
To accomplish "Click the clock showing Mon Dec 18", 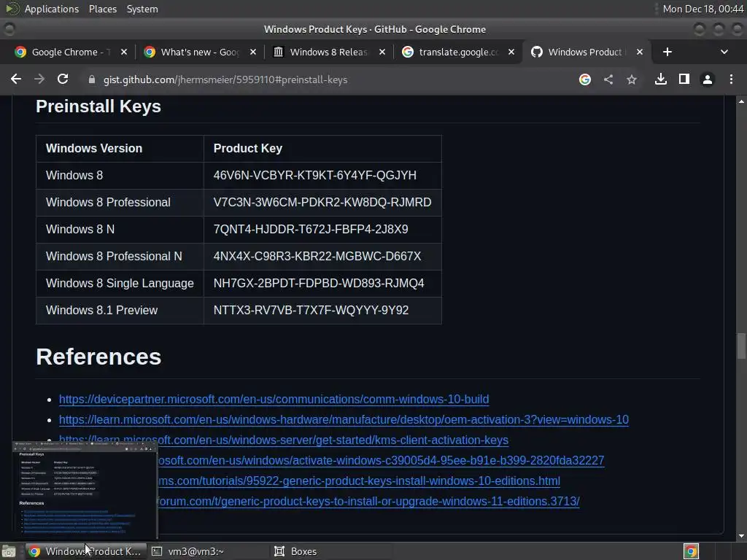I will (x=703, y=9).
